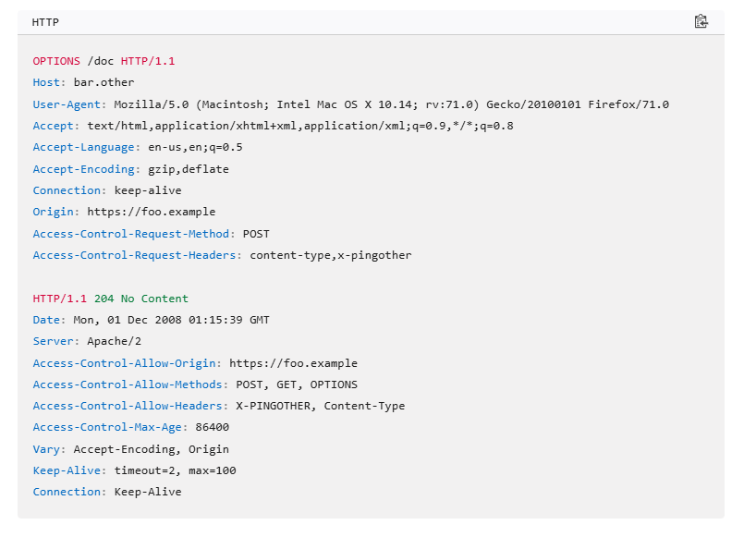
Task: Click the Access-Control-Allow-Headers header name
Action: click(129, 406)
